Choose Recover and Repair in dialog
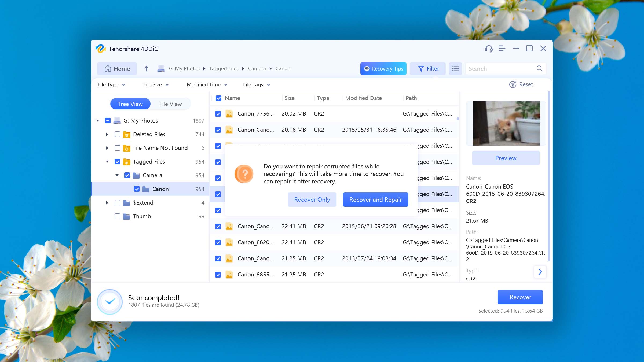 click(375, 200)
